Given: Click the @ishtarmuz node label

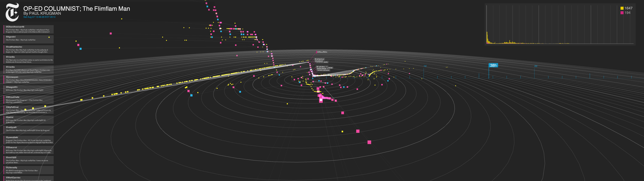Looking at the screenshot, I should (x=320, y=59).
